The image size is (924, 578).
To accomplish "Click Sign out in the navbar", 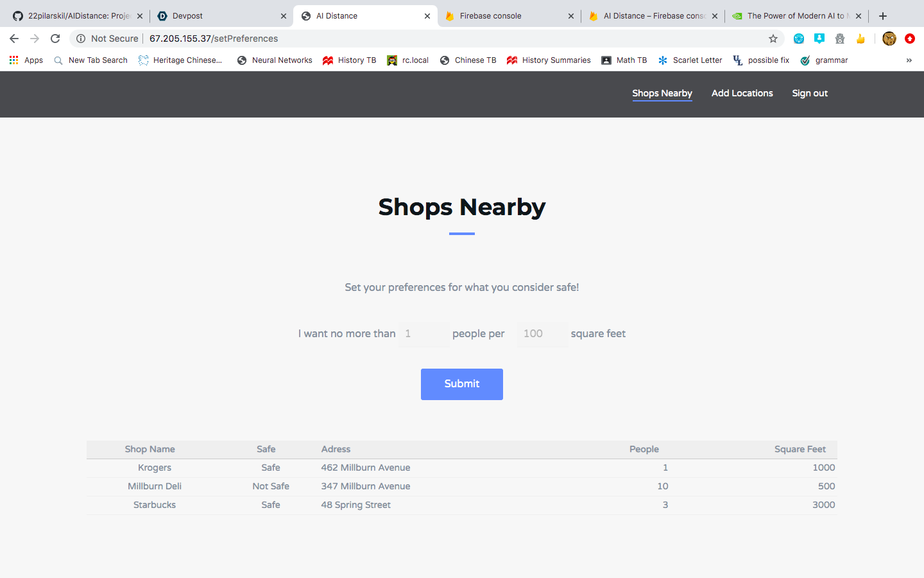I will pos(810,93).
